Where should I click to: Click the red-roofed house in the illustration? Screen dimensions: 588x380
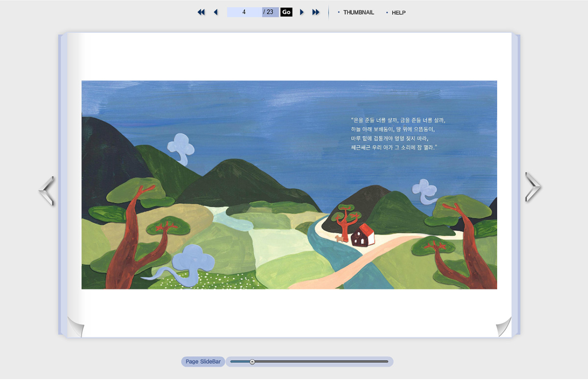tap(363, 236)
